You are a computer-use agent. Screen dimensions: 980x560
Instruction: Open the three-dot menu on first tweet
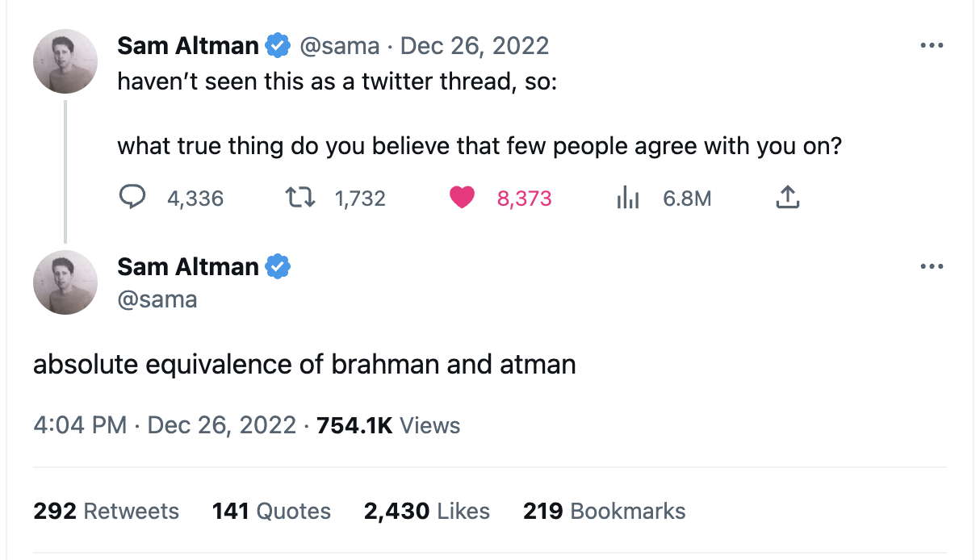[932, 46]
